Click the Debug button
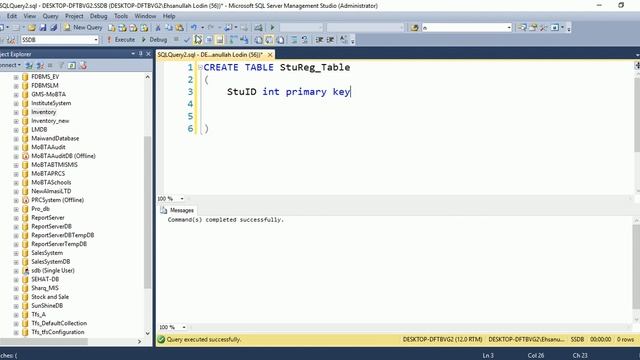Viewport: 640px width, 360px height. click(154, 40)
